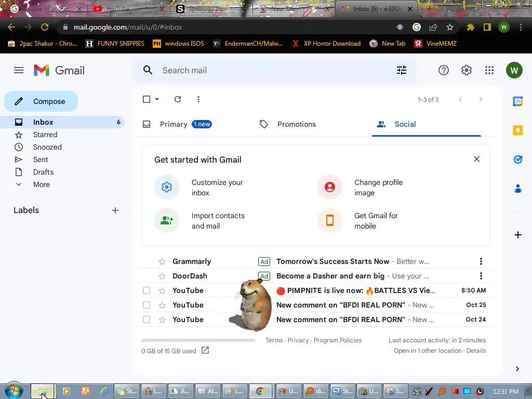Open the Snoozed folder
The image size is (532, 399).
click(x=62, y=147)
